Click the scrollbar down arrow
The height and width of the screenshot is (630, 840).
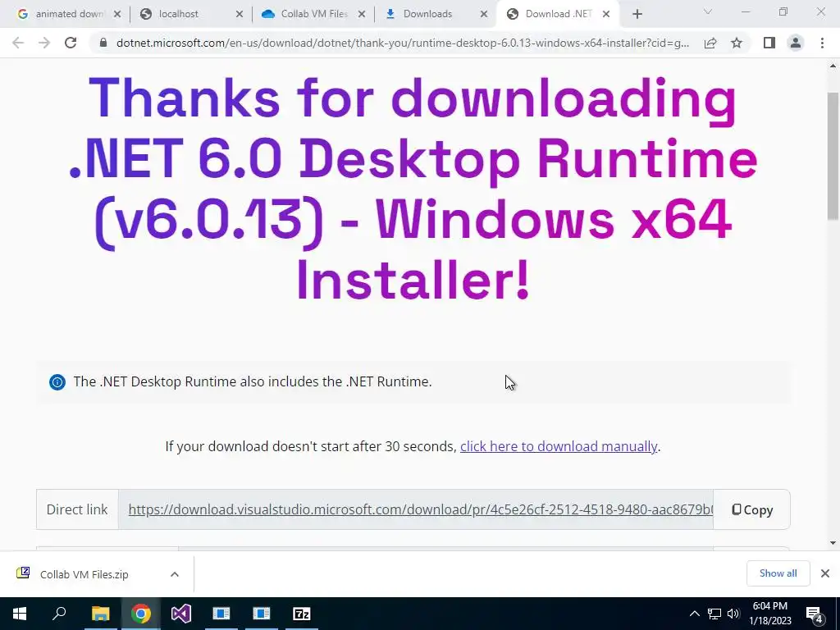tap(833, 543)
